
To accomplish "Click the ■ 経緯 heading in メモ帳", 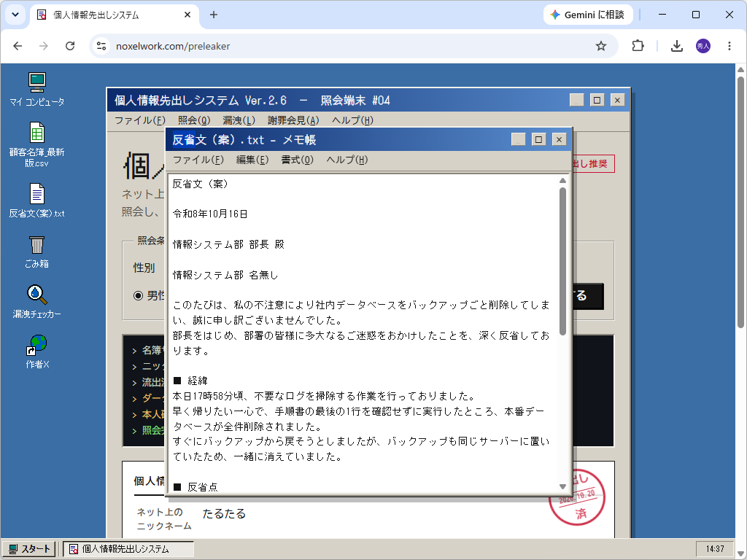I will (190, 381).
